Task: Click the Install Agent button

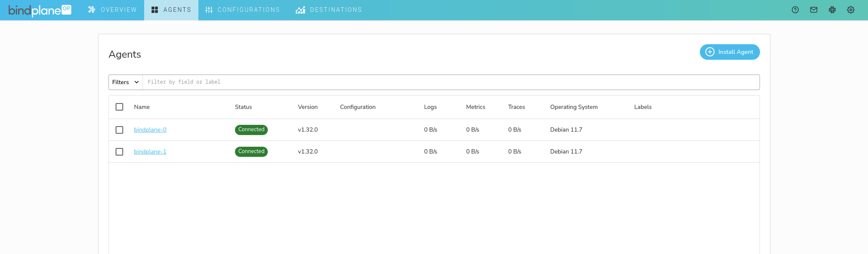Action: 730,52
